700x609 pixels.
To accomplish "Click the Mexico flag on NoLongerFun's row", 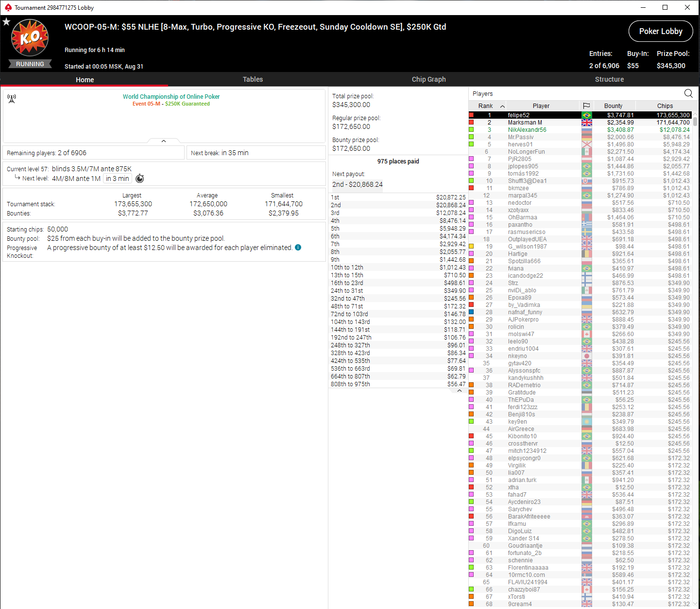I will 587,152.
